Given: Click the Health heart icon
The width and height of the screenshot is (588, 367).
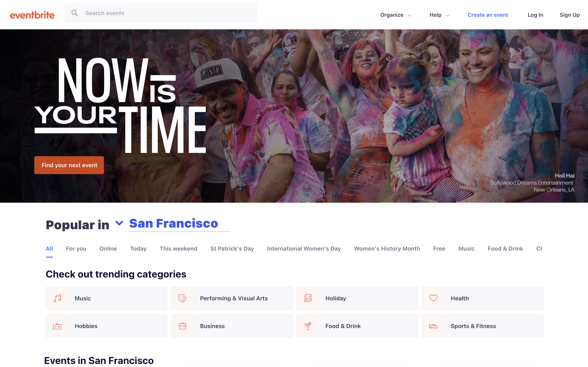Looking at the screenshot, I should point(433,298).
